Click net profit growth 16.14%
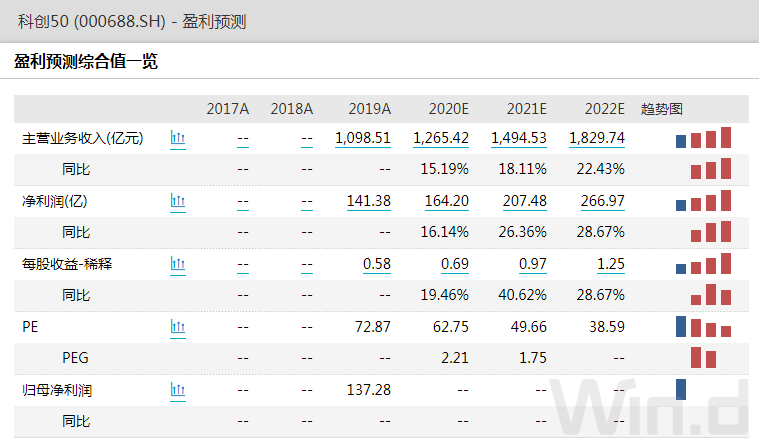 (444, 232)
